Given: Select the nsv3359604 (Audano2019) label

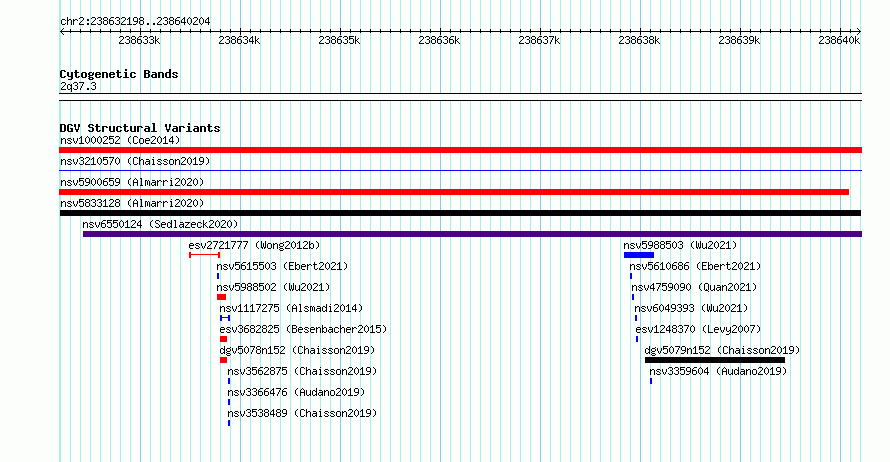Looking at the screenshot, I should point(718,371).
